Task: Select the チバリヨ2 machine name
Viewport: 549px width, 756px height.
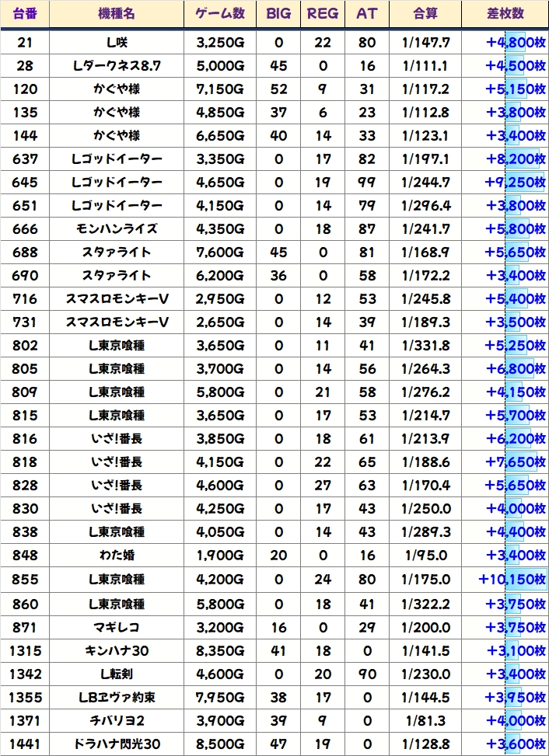Action: (117, 720)
